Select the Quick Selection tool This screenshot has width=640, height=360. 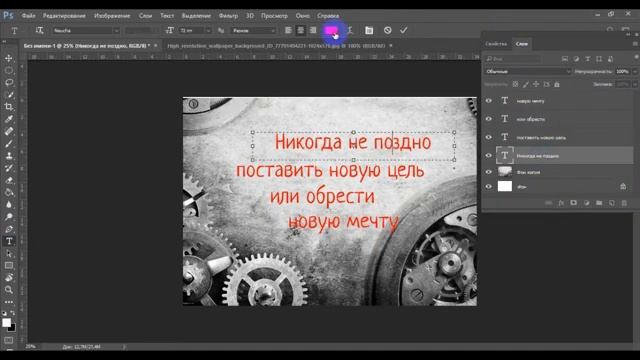pyautogui.click(x=9, y=95)
